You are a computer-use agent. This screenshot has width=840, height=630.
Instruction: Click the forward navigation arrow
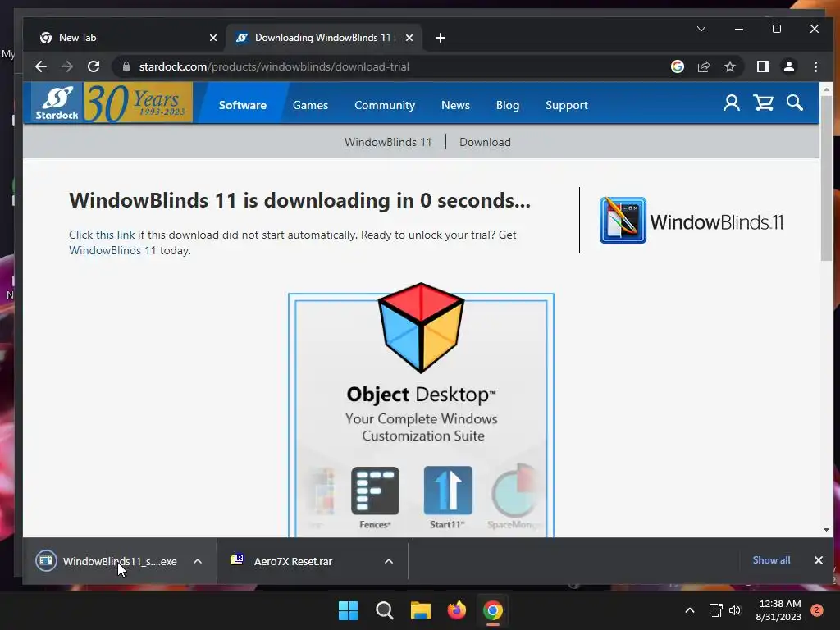[x=67, y=66]
